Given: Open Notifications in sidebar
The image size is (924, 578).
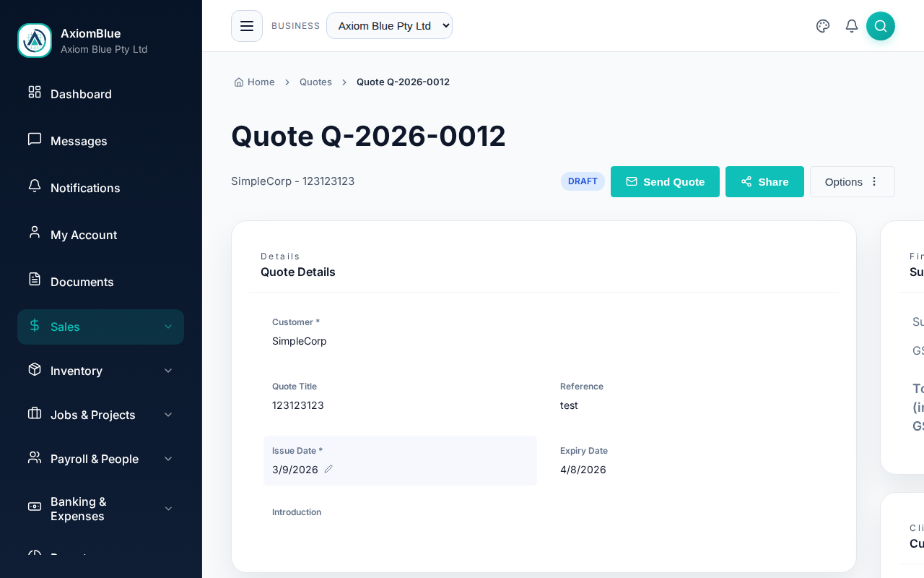Looking at the screenshot, I should [100, 188].
